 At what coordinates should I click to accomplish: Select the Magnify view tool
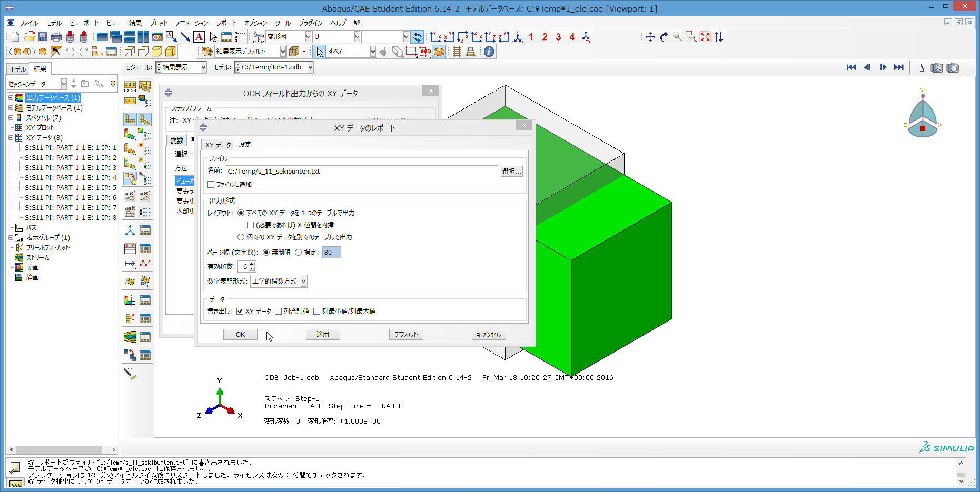click(x=678, y=37)
